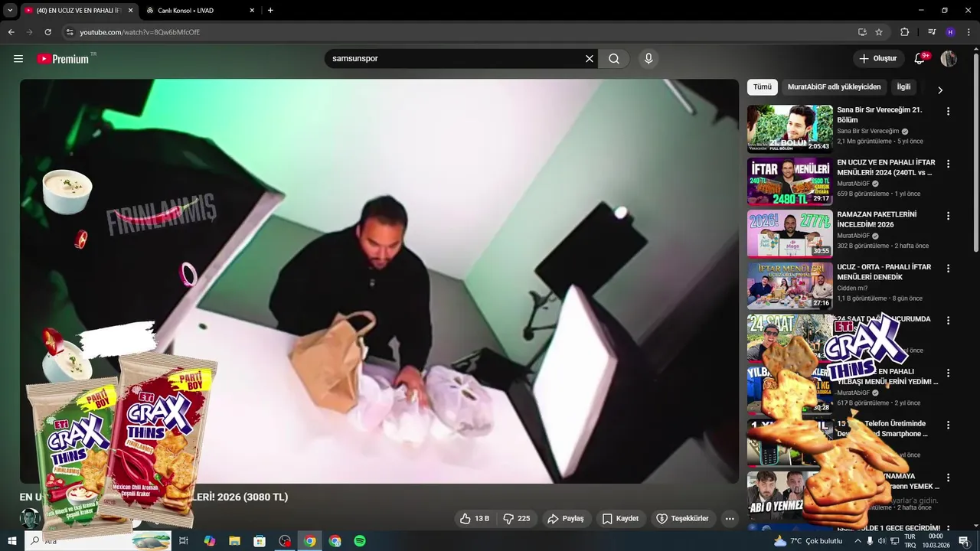Screen dimensions: 980x551
Task: Open Sana Bir Sır Vereceğim 21. Bölüm thumbnail
Action: [790, 129]
